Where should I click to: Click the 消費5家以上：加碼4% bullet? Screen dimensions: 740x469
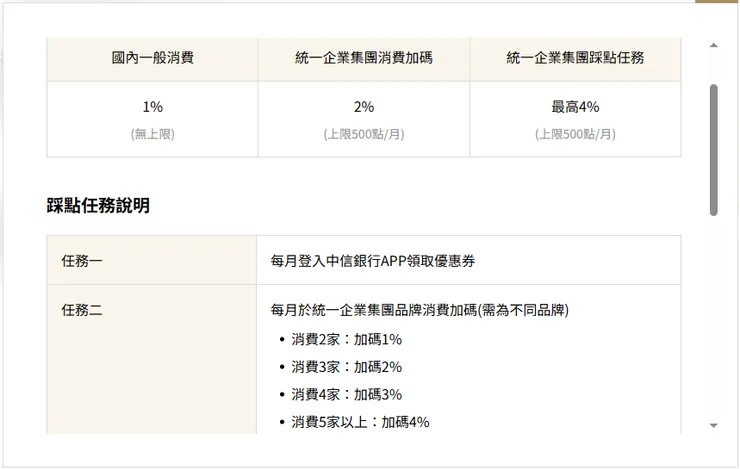(360, 422)
